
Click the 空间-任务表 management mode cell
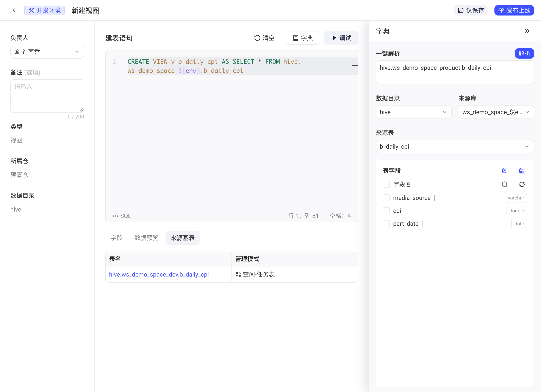295,275
